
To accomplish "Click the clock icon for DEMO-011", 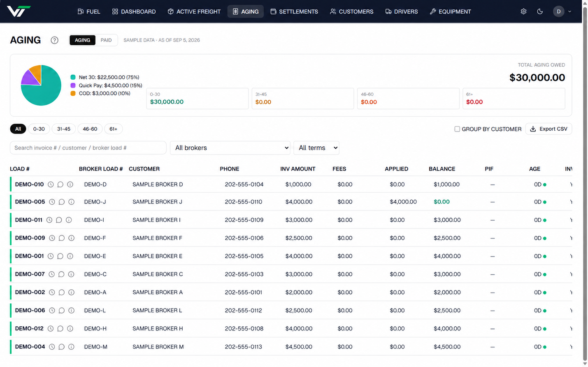I will pyautogui.click(x=49, y=220).
